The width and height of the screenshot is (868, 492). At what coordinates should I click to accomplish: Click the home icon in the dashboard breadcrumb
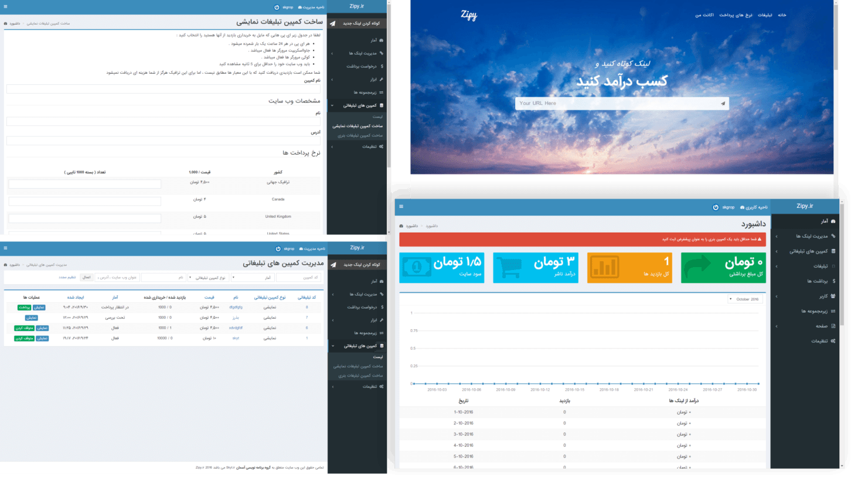click(401, 226)
